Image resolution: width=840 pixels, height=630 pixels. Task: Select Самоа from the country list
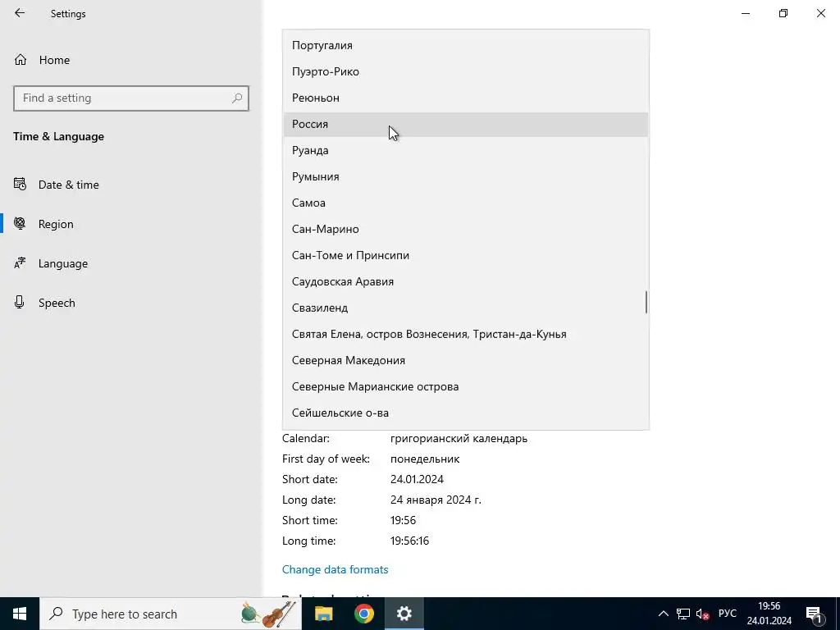(x=466, y=203)
